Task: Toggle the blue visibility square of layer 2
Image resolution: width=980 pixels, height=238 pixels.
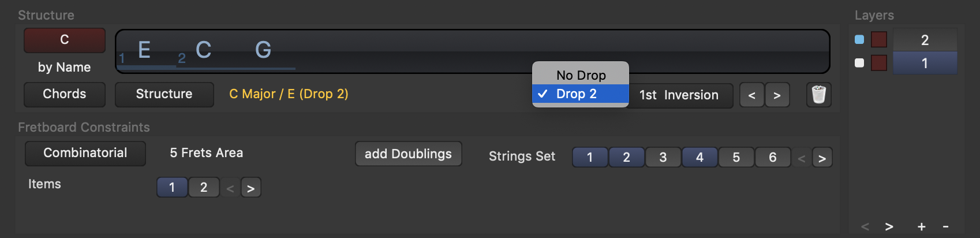Action: [x=859, y=39]
